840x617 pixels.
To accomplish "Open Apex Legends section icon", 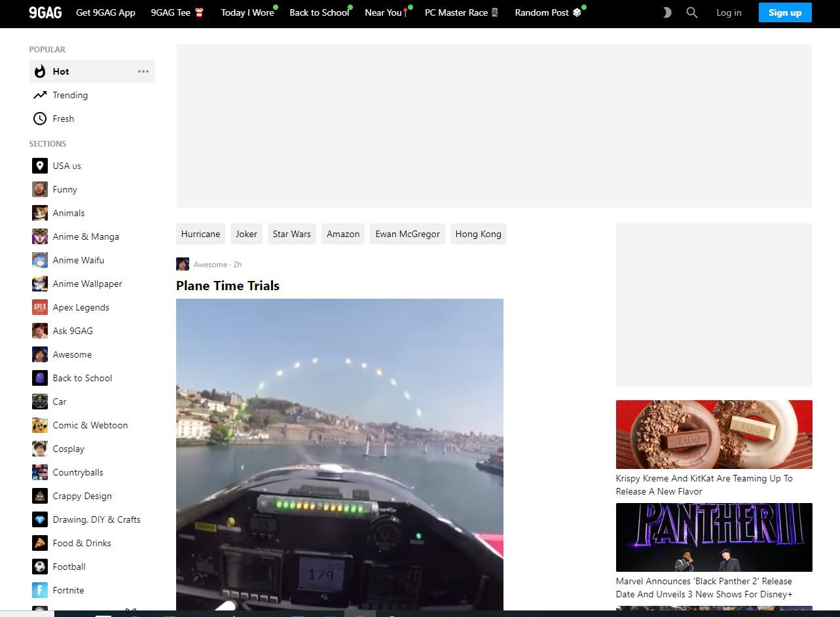I will [40, 307].
